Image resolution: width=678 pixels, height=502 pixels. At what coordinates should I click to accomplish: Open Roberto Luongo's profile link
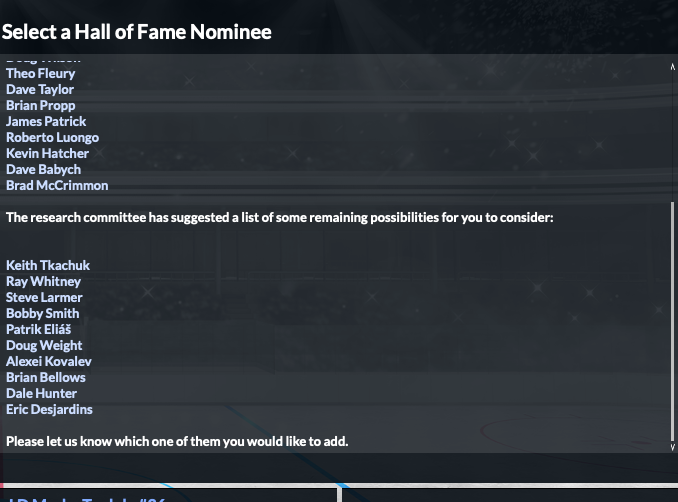point(52,137)
